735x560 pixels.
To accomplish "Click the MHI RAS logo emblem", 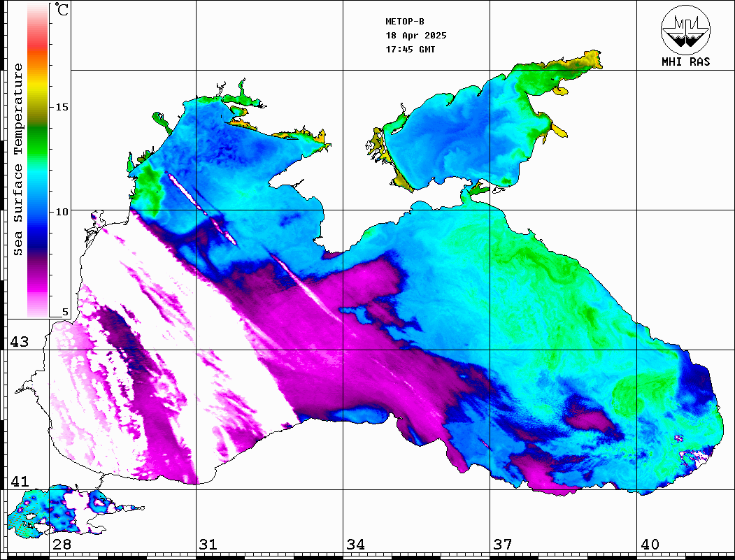I will pos(685,29).
